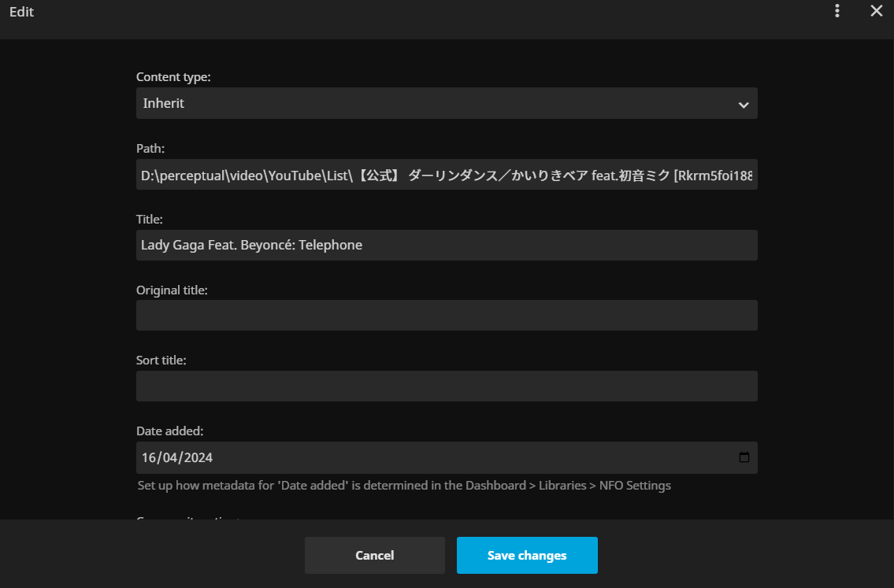Close the Edit dialog with the X icon
This screenshot has width=894, height=588.
pos(876,11)
